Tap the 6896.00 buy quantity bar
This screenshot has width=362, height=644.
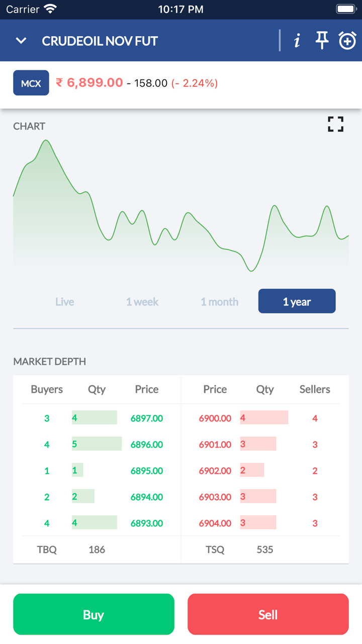click(x=97, y=444)
